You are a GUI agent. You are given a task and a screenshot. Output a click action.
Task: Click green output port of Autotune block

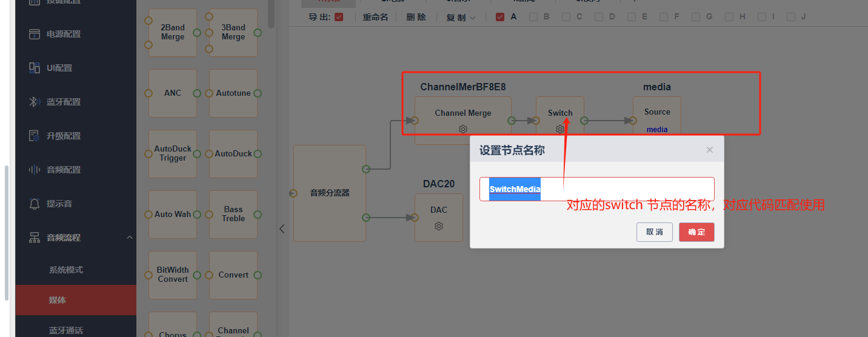click(x=258, y=93)
